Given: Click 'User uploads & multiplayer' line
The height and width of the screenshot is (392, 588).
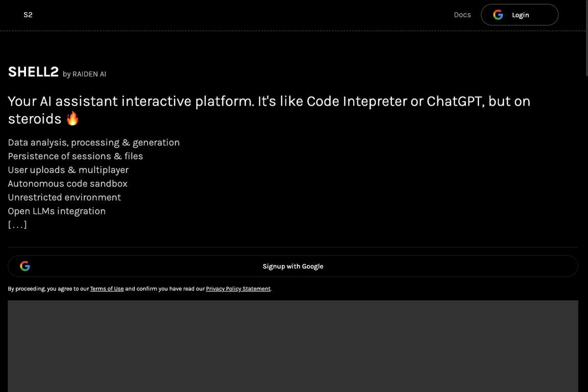Looking at the screenshot, I should point(68,170).
